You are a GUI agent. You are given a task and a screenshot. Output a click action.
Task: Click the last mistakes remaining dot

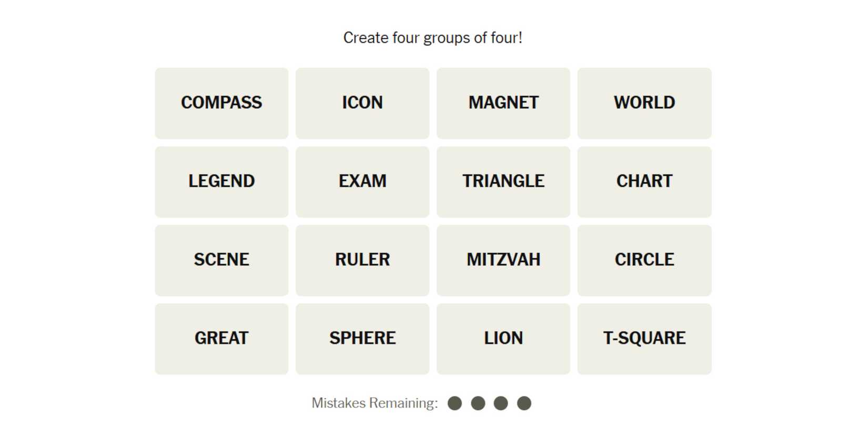click(524, 403)
